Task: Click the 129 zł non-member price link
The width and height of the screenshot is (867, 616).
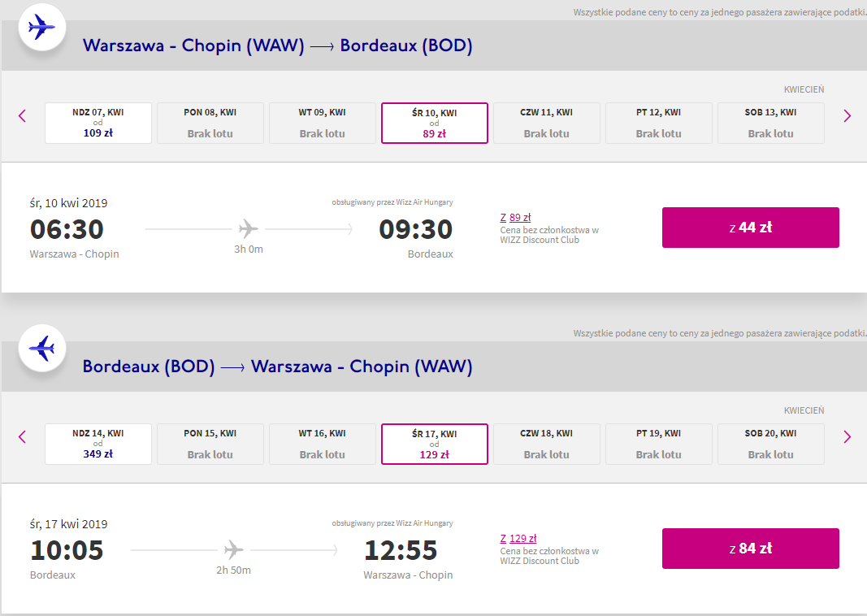Action: [x=522, y=538]
